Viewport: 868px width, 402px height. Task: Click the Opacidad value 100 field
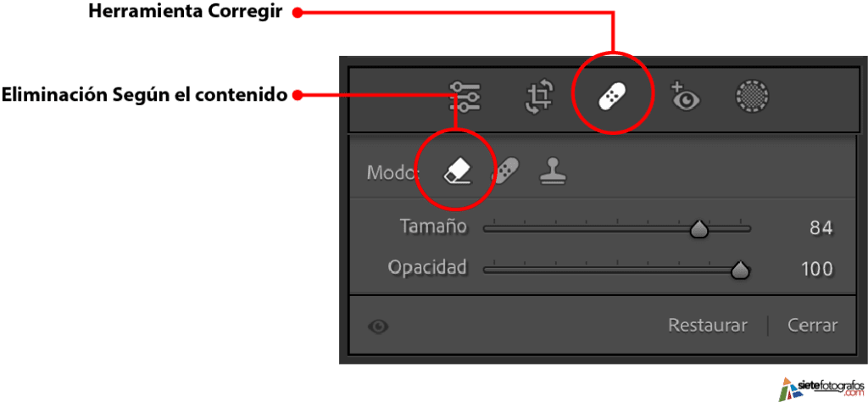coord(817,270)
